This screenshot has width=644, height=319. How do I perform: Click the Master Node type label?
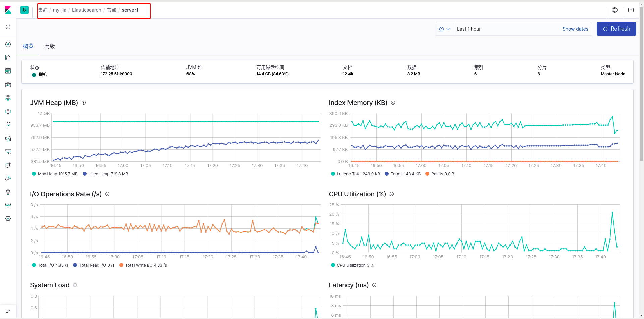[613, 74]
